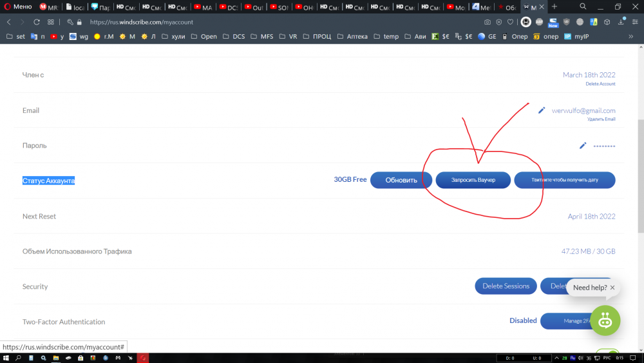Open the ПРОЦ bookmarks folder
The height and width of the screenshot is (363, 644).
click(317, 37)
